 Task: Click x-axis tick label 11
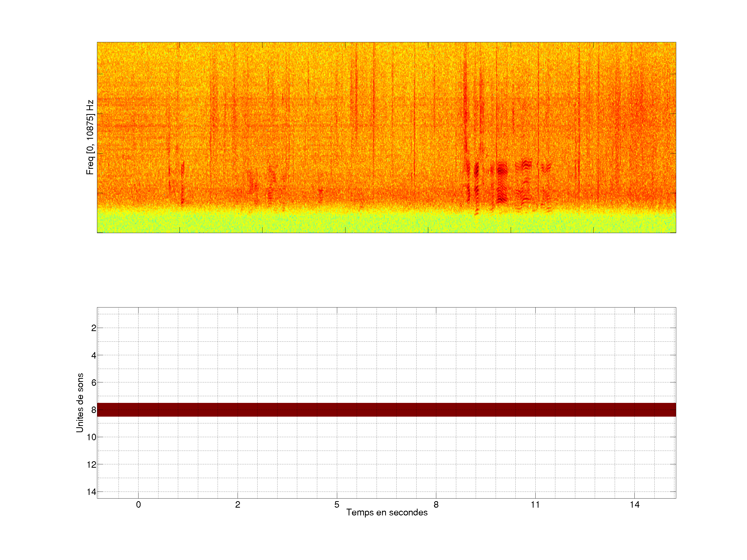point(535,505)
